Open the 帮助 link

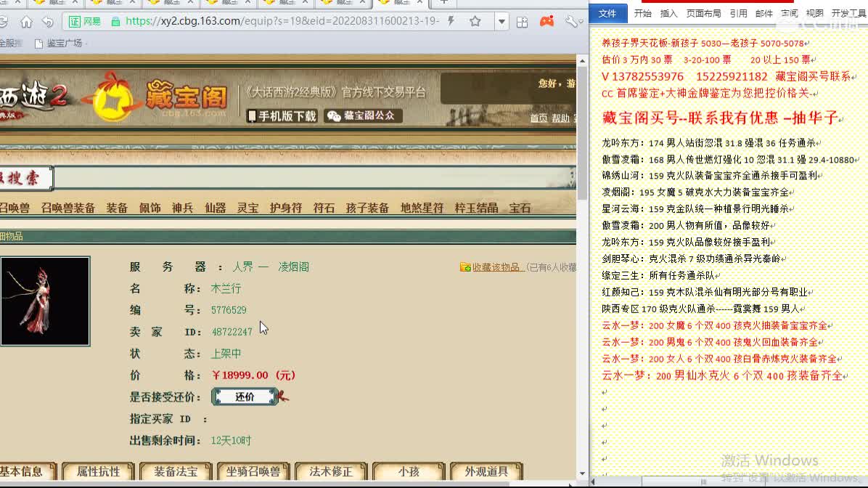(x=560, y=118)
